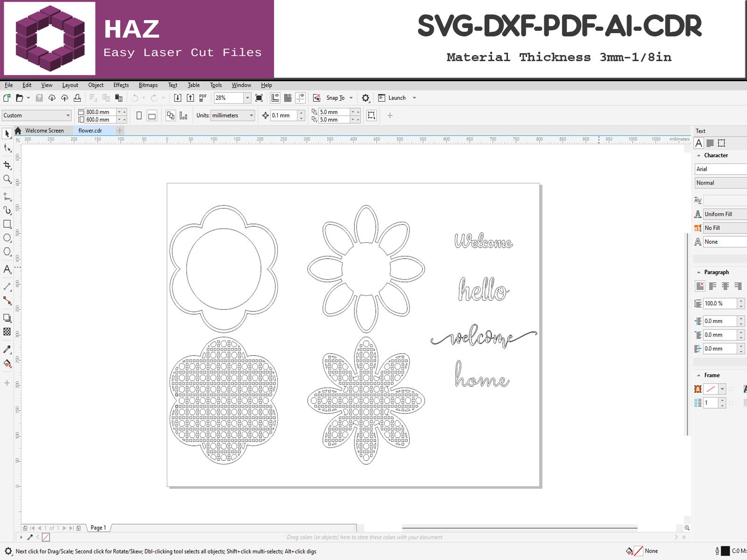This screenshot has height=560, width=747.
Task: Toggle the rulers display icon
Action: point(275,98)
